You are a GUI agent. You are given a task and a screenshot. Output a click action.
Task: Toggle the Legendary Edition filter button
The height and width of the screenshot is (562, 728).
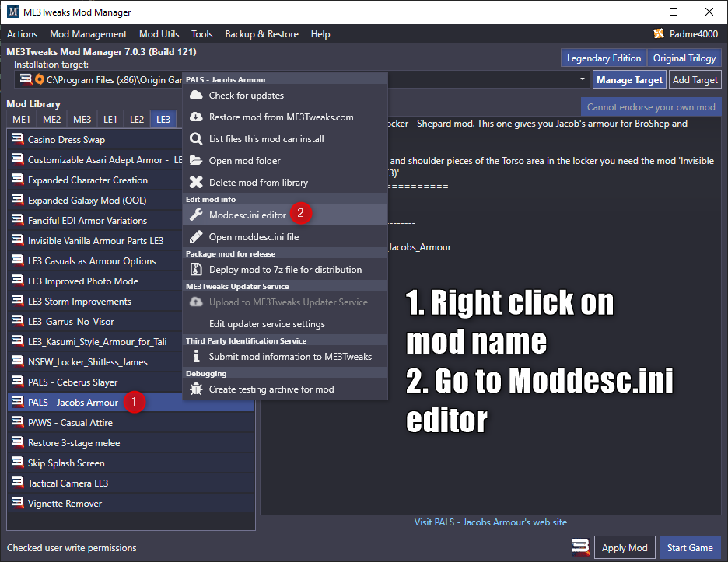coord(604,58)
